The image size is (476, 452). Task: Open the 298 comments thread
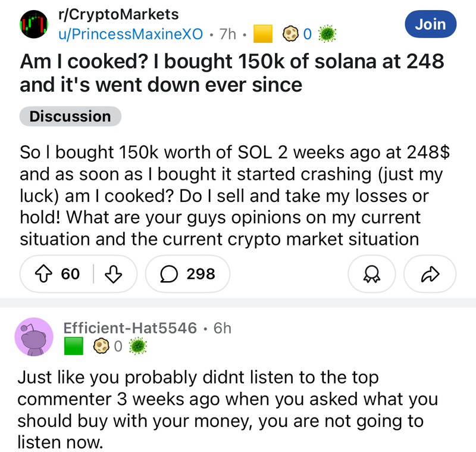pos(187,274)
